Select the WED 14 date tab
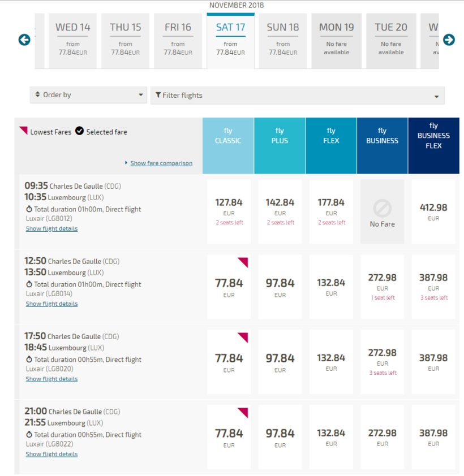Viewport: 464px width, 476px height. 73,41
